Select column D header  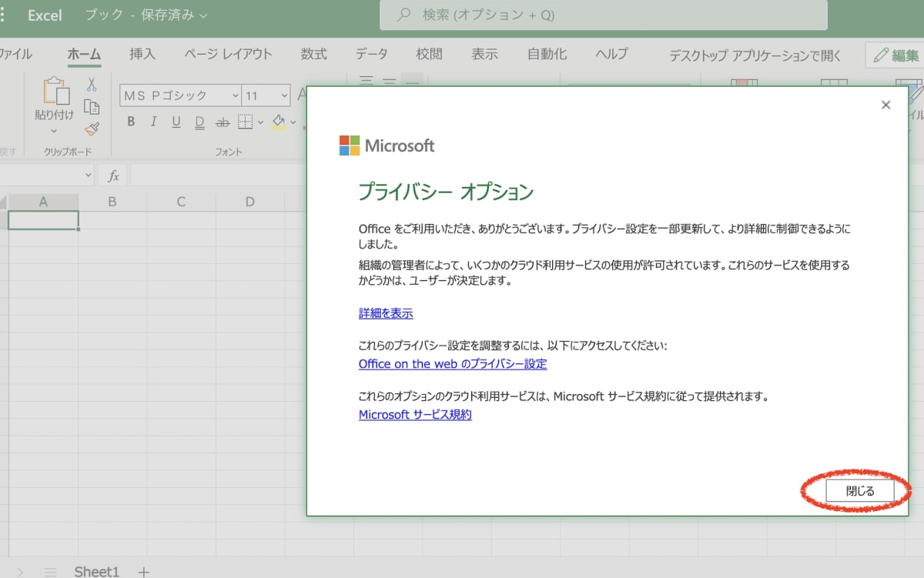click(x=250, y=202)
